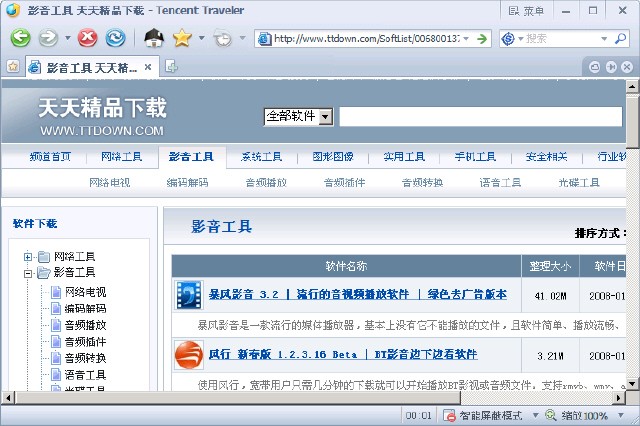This screenshot has height=426, width=640.
Task: Click the red Stop loading button
Action: [x=87, y=38]
